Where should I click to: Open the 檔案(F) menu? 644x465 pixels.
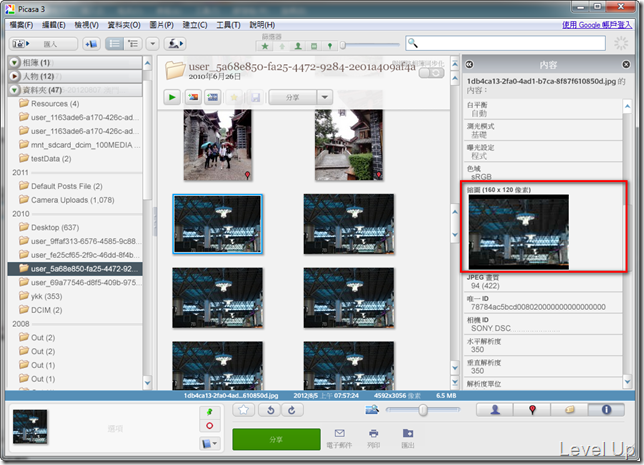tap(21, 25)
